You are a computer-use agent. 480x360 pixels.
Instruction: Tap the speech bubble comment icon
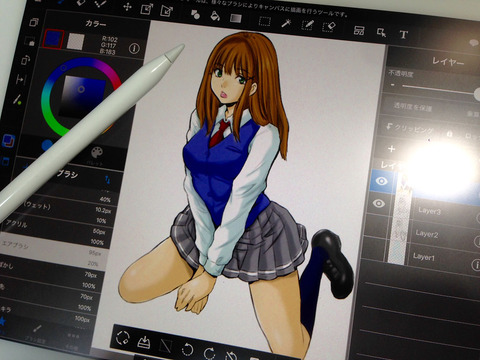pyautogui.click(x=473, y=43)
